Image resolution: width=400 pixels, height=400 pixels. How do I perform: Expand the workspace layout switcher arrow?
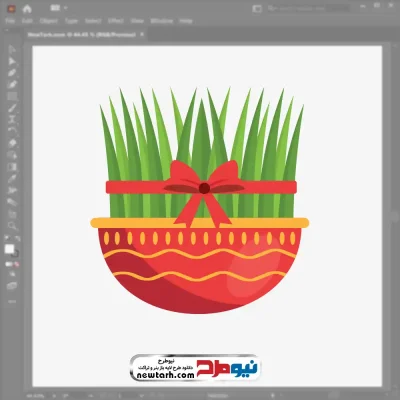pos(65,8)
